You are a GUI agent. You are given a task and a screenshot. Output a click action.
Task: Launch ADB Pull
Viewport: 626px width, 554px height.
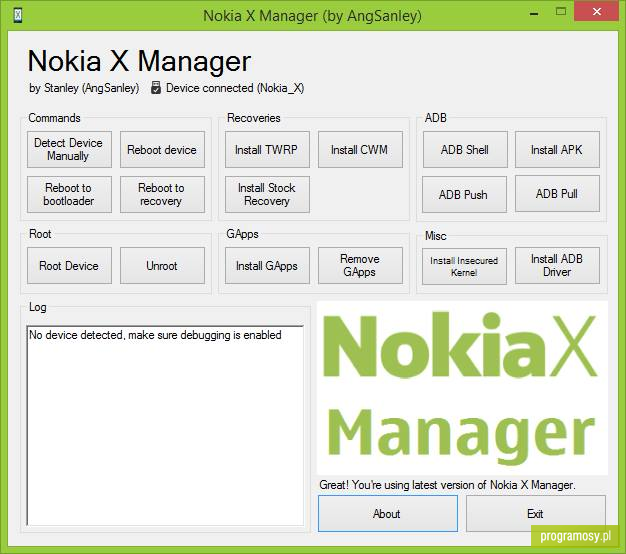coord(557,194)
